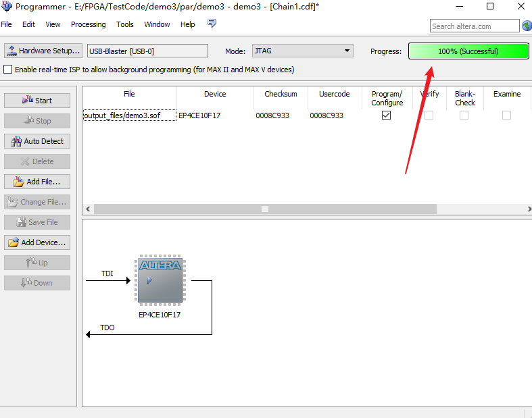532x418 pixels.
Task: Click the globe icon next to search
Action: 527,26
